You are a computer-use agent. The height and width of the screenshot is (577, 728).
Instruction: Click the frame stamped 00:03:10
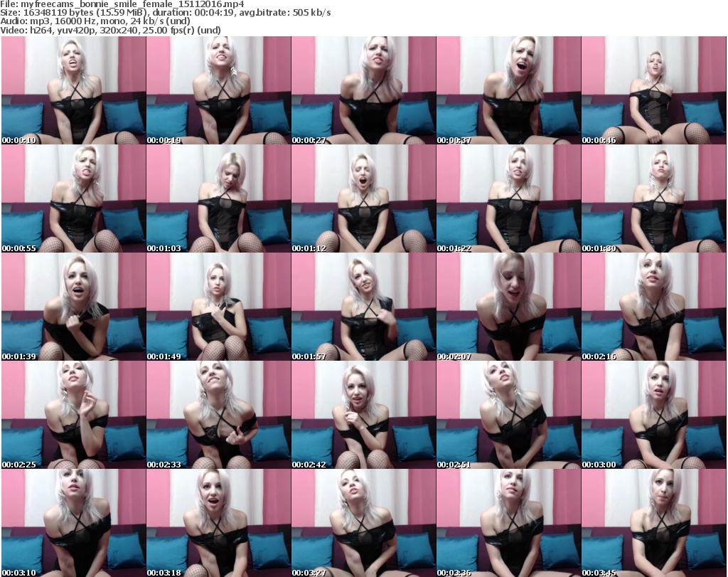click(x=73, y=523)
